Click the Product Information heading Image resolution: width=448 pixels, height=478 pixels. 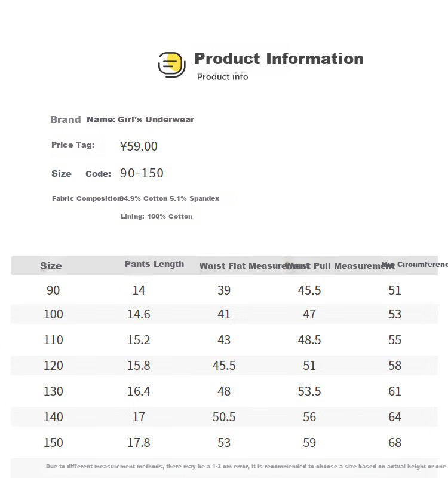click(x=279, y=59)
